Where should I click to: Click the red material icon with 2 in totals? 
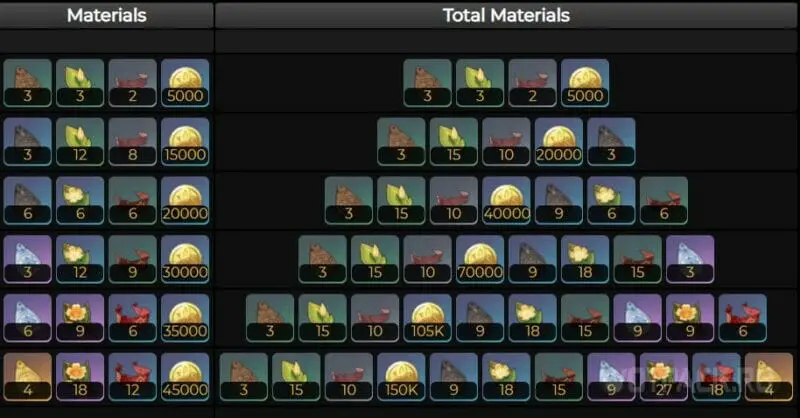[532, 83]
